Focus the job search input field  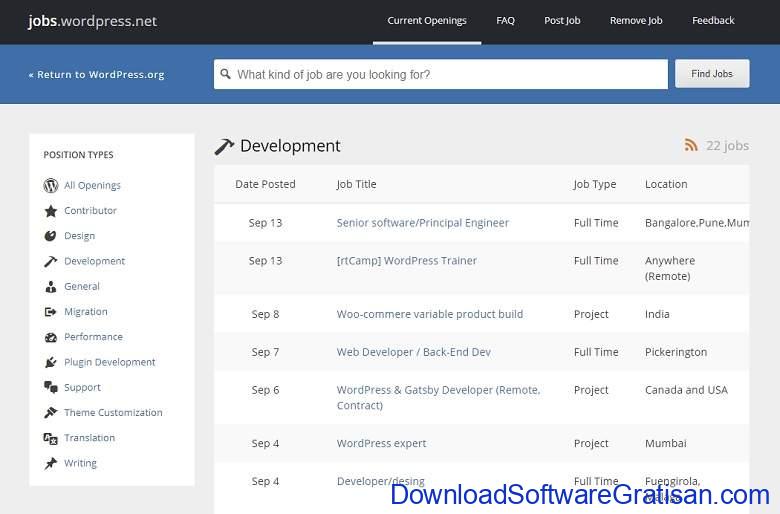point(441,74)
